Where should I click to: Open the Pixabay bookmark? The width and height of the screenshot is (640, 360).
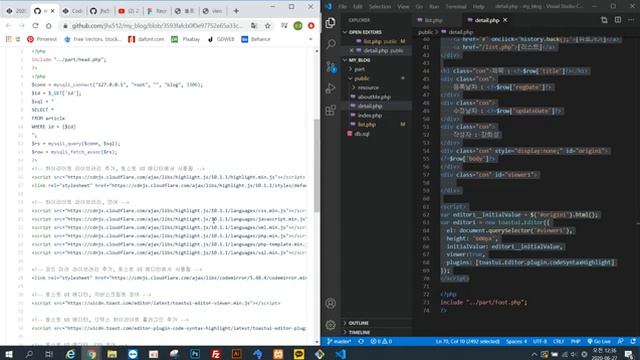186,39
